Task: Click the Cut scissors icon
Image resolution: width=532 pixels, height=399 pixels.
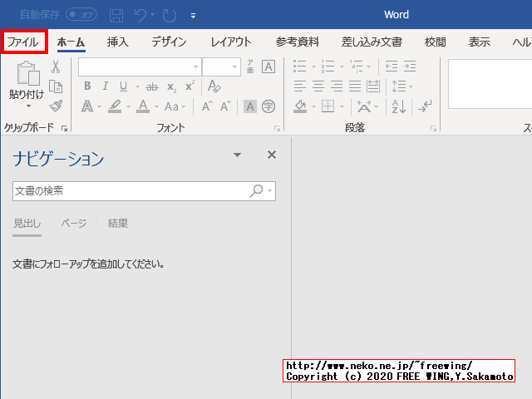Action: point(56,66)
